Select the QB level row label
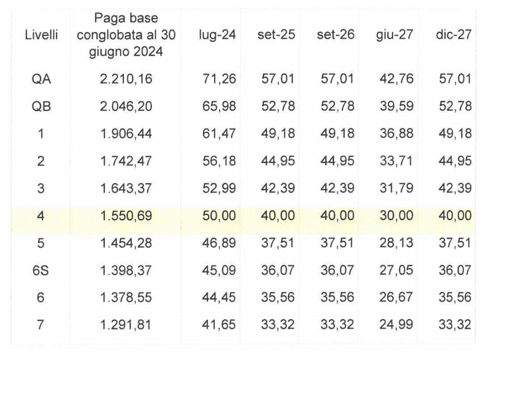Viewport: 515px width, 420px height. (41, 106)
